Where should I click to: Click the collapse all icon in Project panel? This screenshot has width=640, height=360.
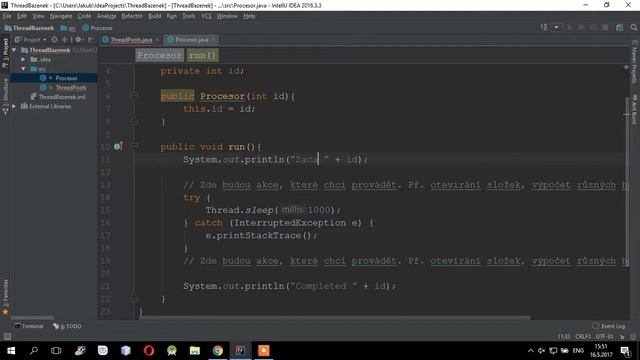tap(64, 40)
